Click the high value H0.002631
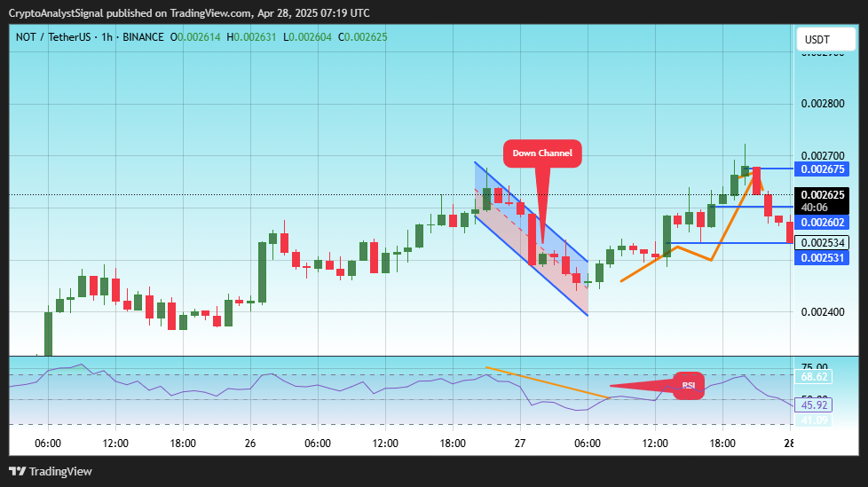This screenshot has width=868, height=487. pos(251,37)
